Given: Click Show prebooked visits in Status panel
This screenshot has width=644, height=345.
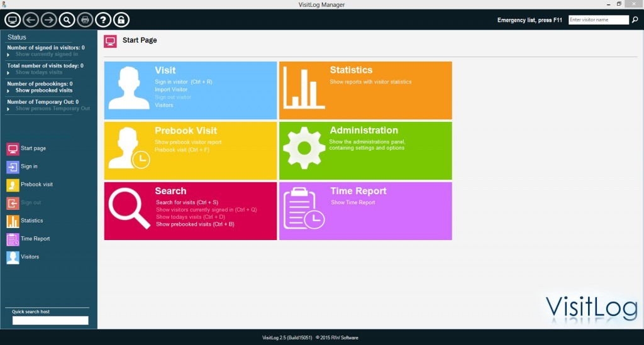Looking at the screenshot, I should (x=44, y=90).
